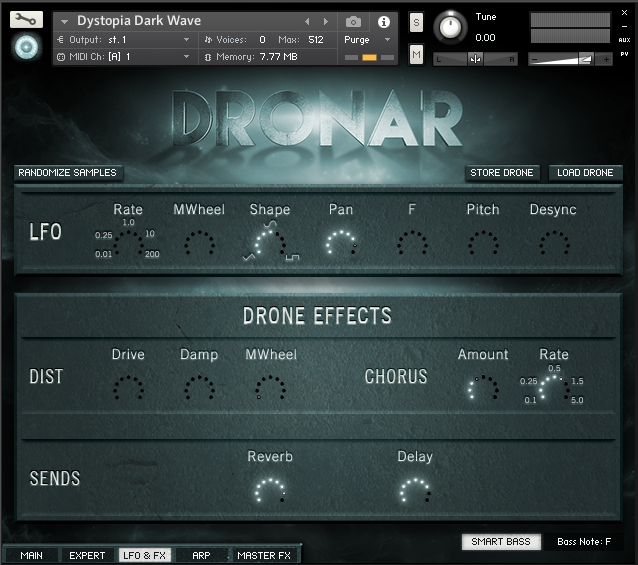Screen dimensions: 638x565
Task: Select square wave LFO shape icon
Action: point(292,257)
